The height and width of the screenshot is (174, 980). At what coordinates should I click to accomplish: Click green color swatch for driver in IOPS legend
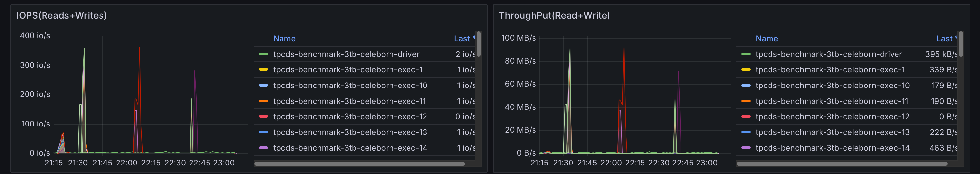point(263,54)
